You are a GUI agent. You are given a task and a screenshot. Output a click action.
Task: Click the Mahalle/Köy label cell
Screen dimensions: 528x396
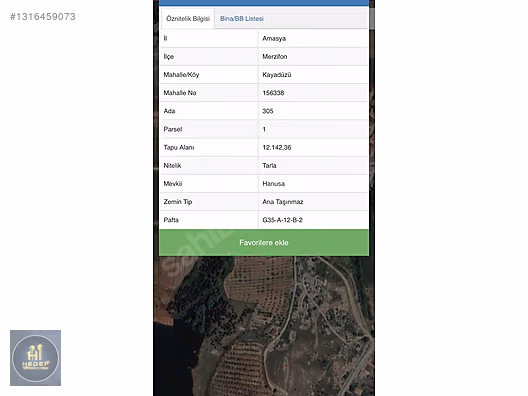pyautogui.click(x=209, y=75)
